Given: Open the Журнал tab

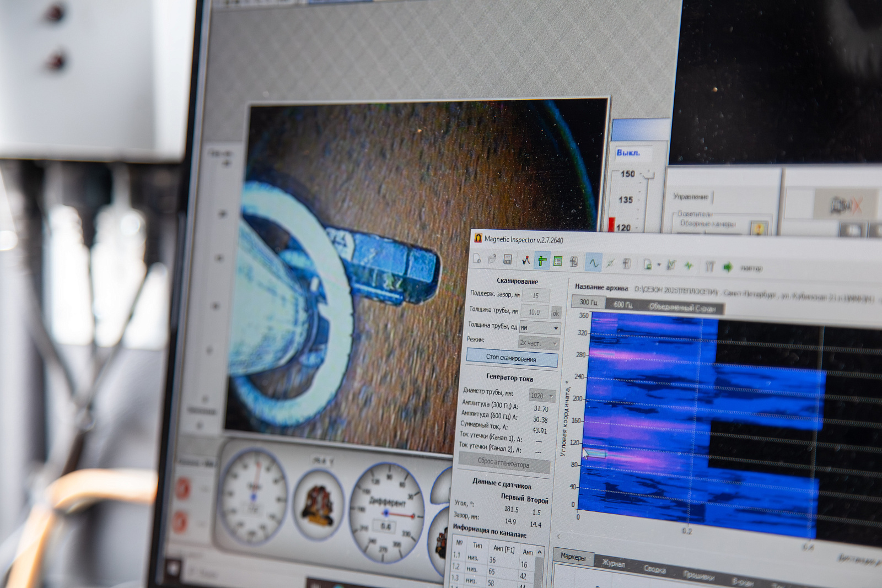Looking at the screenshot, I should 614,563.
